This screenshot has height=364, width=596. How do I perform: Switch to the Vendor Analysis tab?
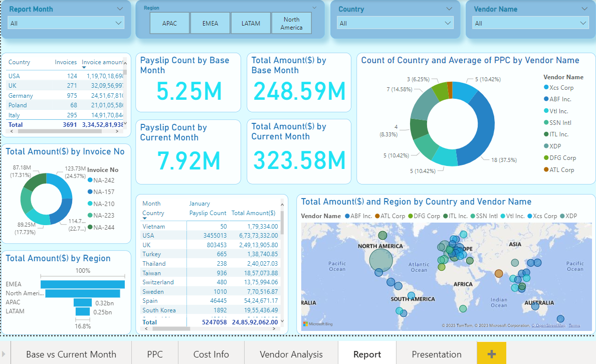[291, 354]
